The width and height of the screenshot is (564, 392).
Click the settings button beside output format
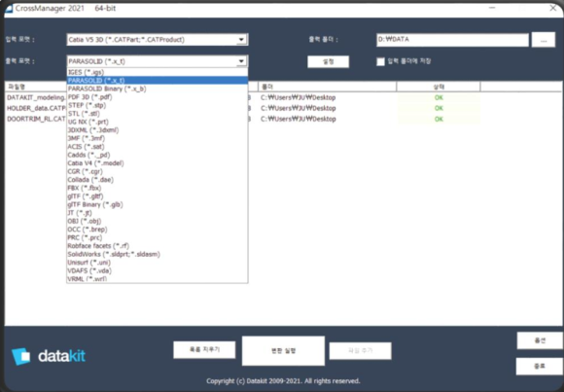click(328, 61)
